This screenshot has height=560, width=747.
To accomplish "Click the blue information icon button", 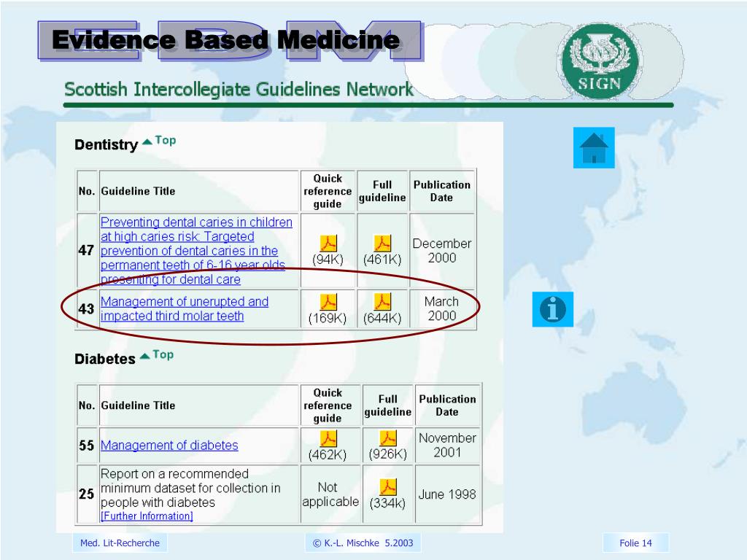I will pyautogui.click(x=553, y=309).
